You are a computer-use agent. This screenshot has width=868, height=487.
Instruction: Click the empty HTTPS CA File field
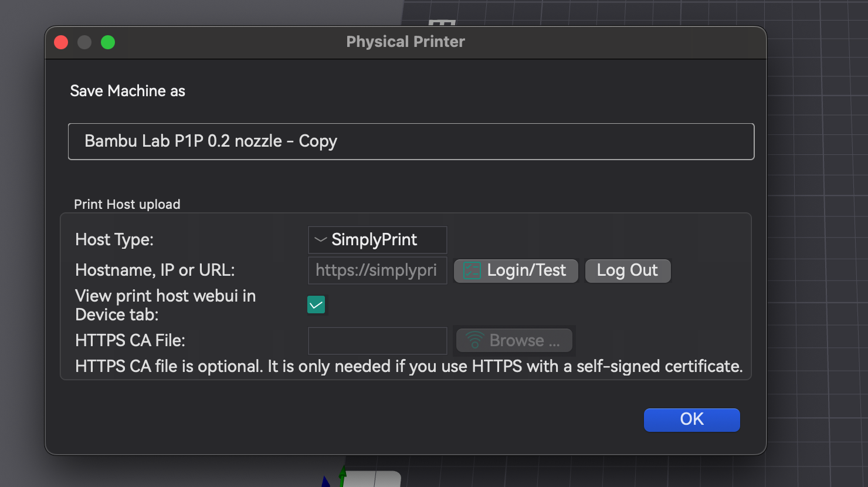tap(378, 341)
